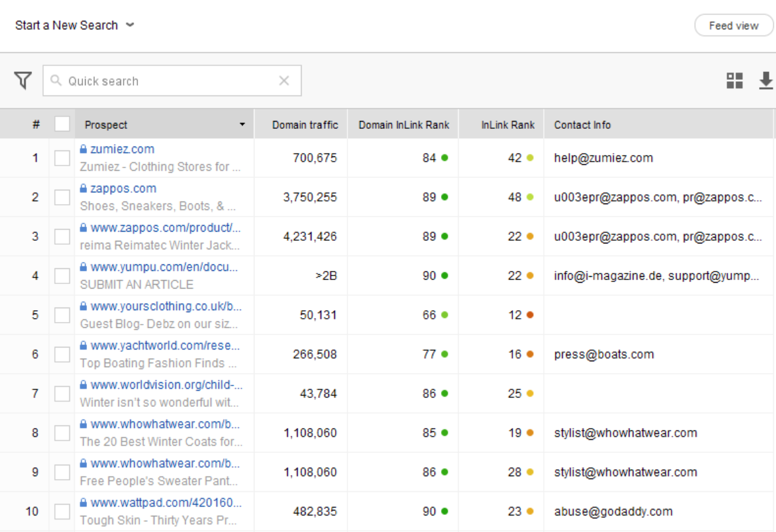Click the domain traffic value >2B
This screenshot has height=532, width=776.
pyautogui.click(x=326, y=275)
